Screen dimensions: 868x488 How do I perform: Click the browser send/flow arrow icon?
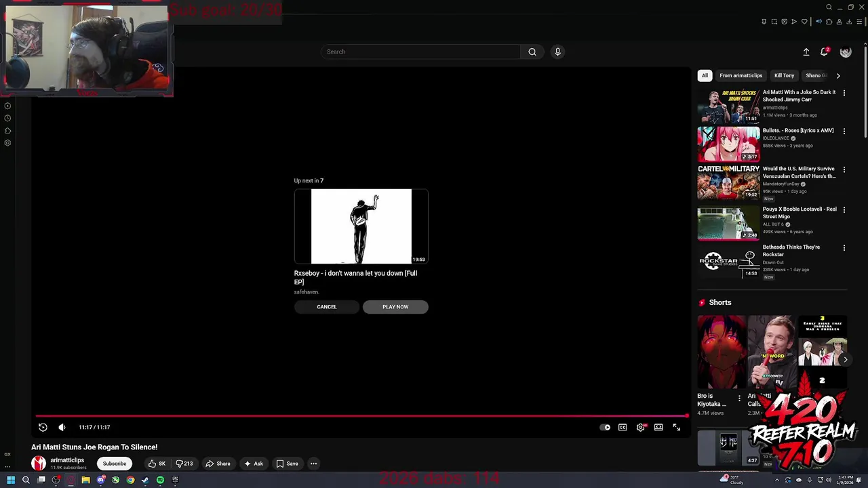click(x=795, y=22)
